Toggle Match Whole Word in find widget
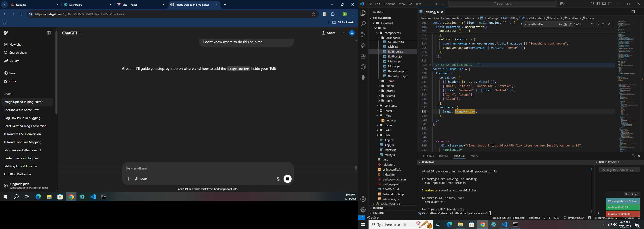This screenshot has height=229, width=644. point(565,24)
